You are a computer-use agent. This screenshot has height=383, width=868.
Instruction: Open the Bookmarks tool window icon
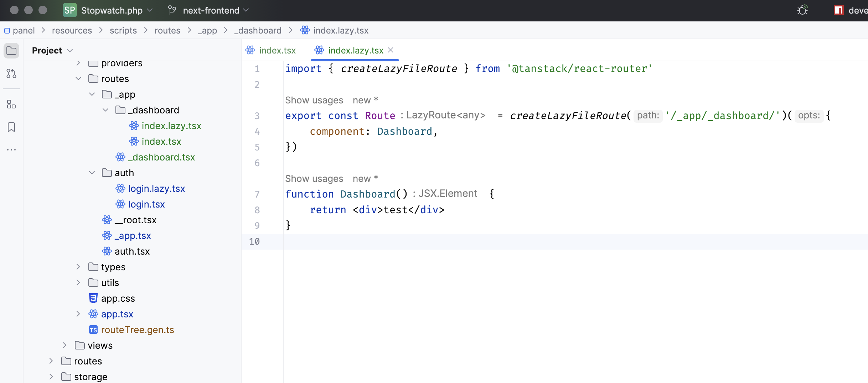coord(11,127)
